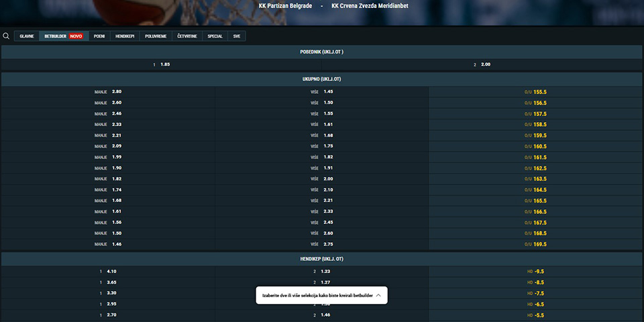Select VIŠE 2.45 odds
This screenshot has width=644, height=322.
point(321,223)
